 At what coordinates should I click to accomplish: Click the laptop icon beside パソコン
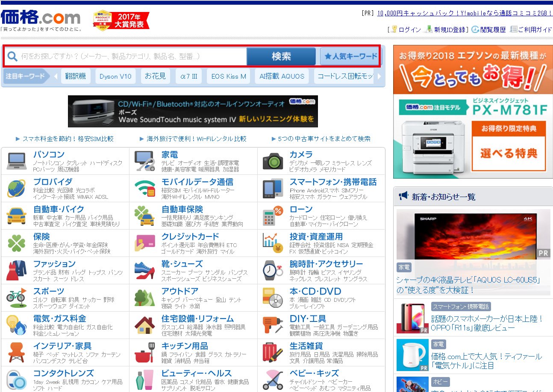(x=17, y=161)
